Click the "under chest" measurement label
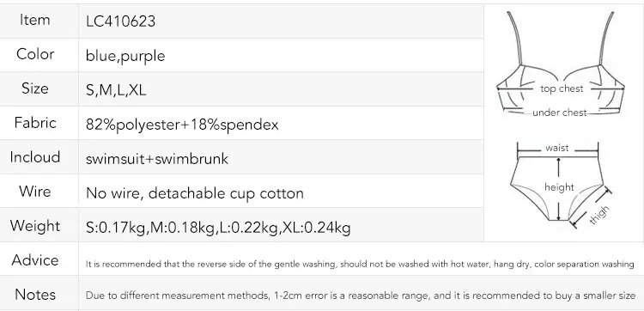644x311 pixels. click(x=559, y=113)
